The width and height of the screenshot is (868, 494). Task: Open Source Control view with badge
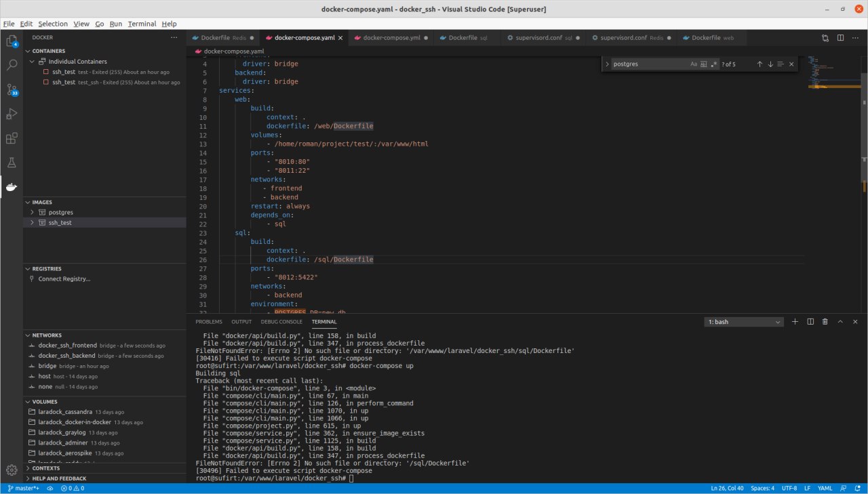pos(12,89)
